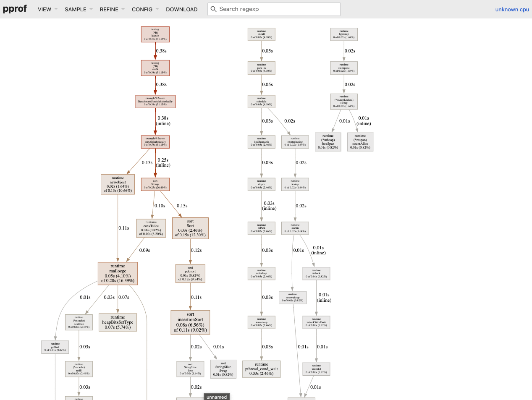Click the runtime heapBitsSetType node
Image resolution: width=532 pixels, height=400 pixels.
tap(118, 322)
